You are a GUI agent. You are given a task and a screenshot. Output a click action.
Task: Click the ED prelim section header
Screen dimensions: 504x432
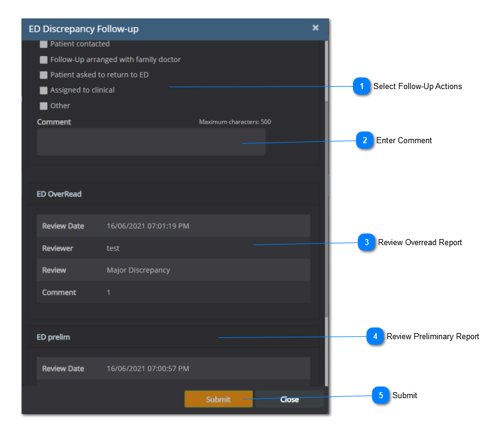pyautogui.click(x=53, y=337)
